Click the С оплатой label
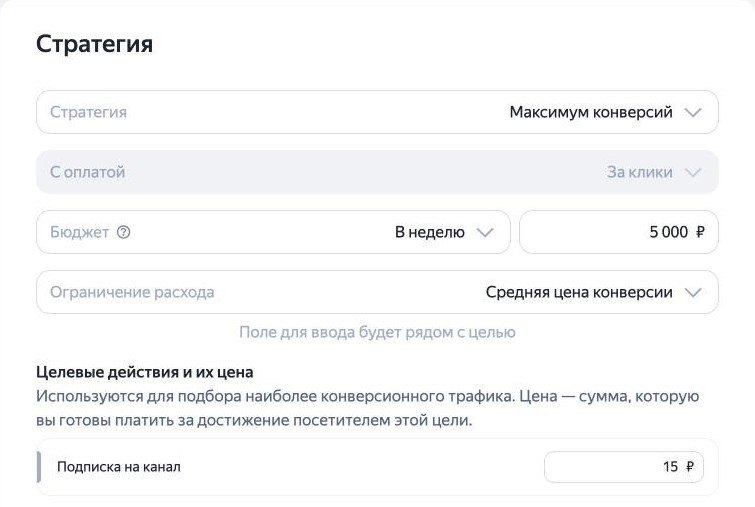This screenshot has width=755, height=507. tap(88, 172)
